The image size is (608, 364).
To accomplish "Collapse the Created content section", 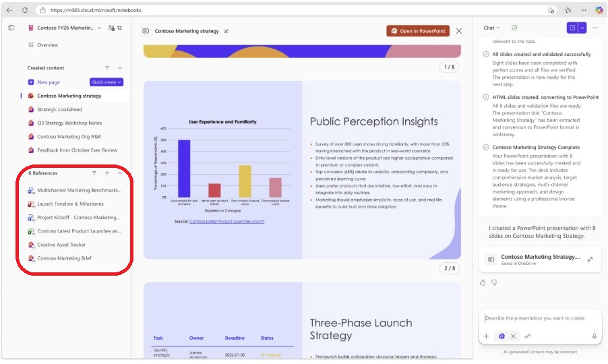I will click(x=120, y=68).
